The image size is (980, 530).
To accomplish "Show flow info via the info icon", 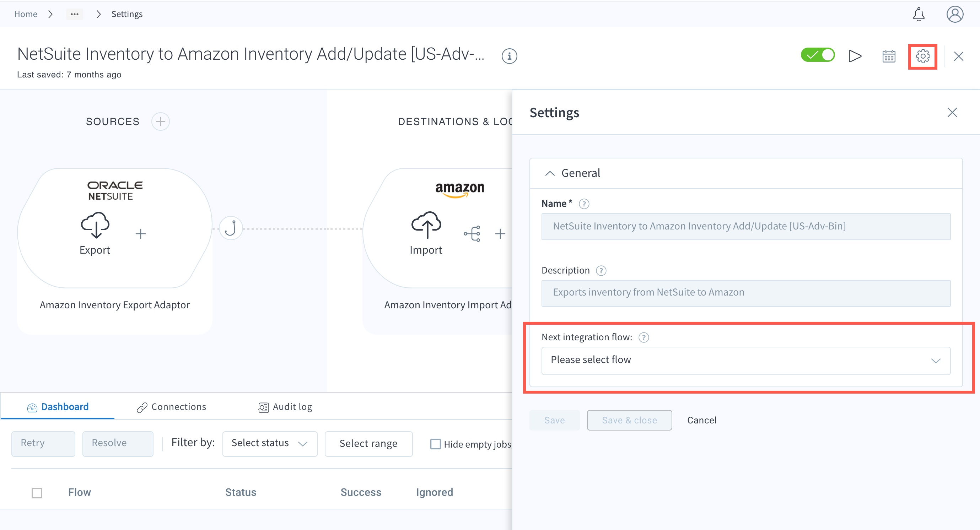I will click(509, 56).
